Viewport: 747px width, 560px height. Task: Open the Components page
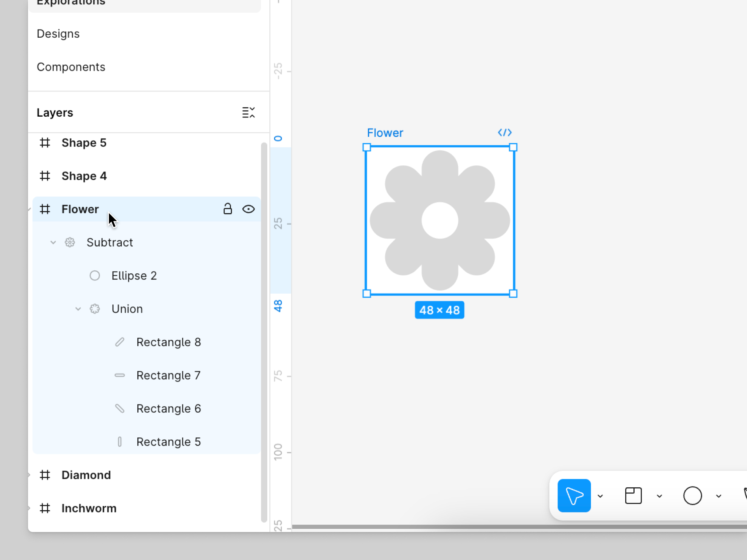(71, 67)
